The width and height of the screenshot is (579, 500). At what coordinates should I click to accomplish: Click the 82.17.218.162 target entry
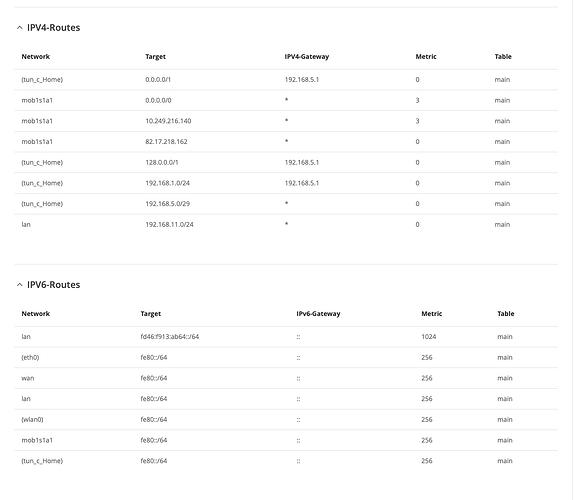(x=166, y=142)
